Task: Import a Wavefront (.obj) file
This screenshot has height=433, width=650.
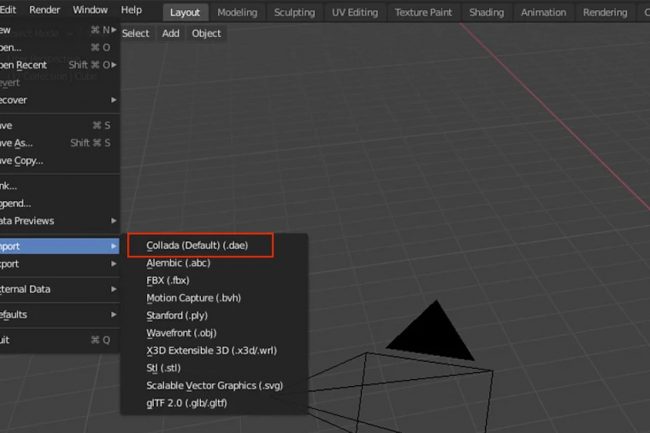Action: tap(181, 332)
